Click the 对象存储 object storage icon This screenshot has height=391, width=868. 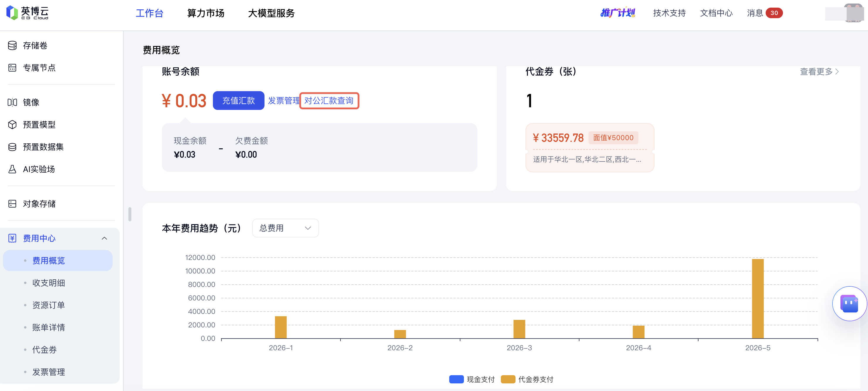coord(13,204)
